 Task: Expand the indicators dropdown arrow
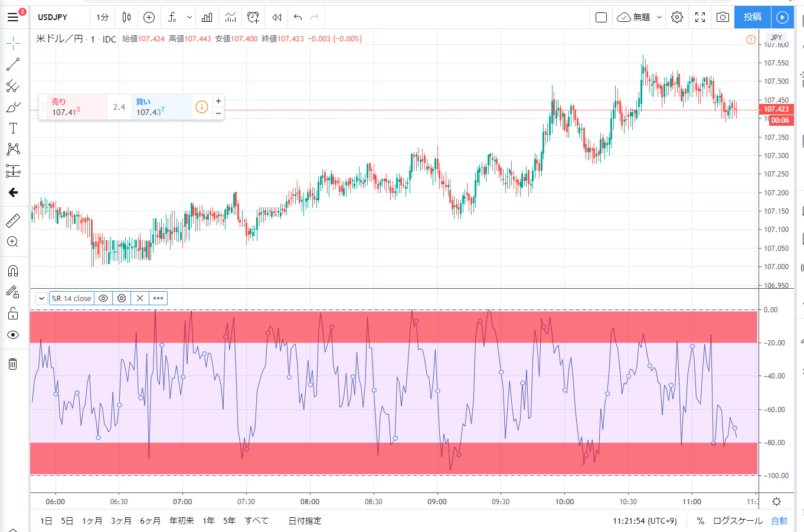coord(189,17)
